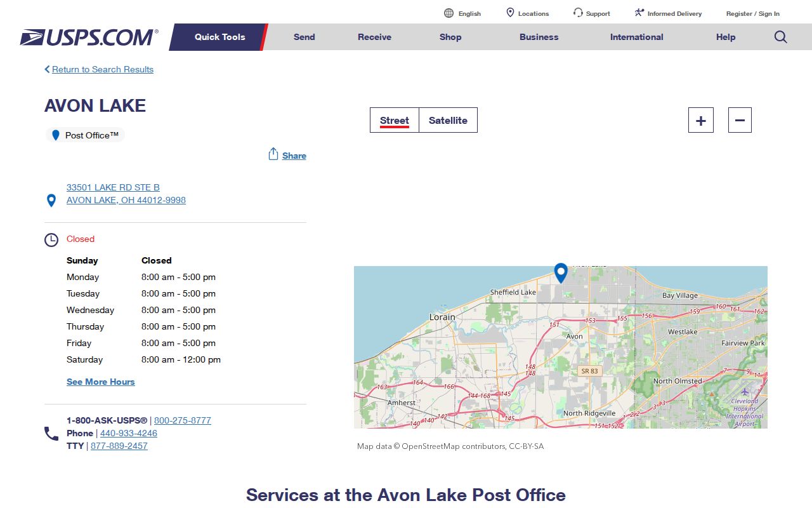812x508 pixels.
Task: Zoom out the map with minus button
Action: (740, 120)
